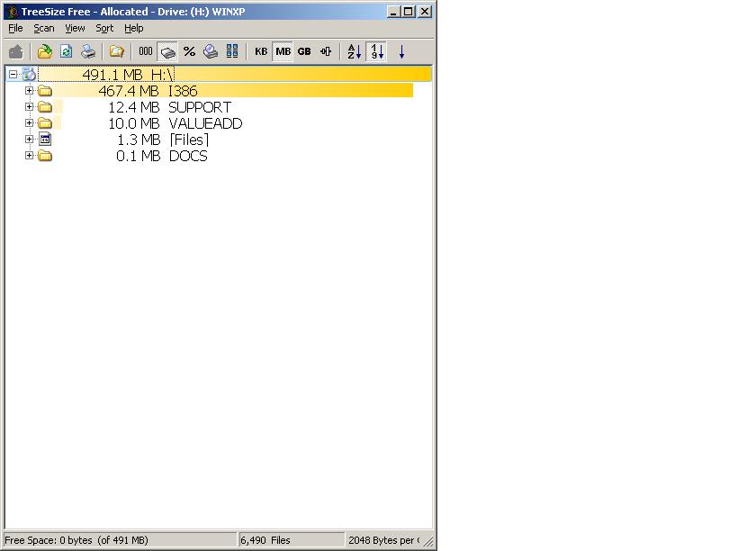Expand the DOCS folder
Viewport: 756px width, 551px height.
pyautogui.click(x=30, y=156)
